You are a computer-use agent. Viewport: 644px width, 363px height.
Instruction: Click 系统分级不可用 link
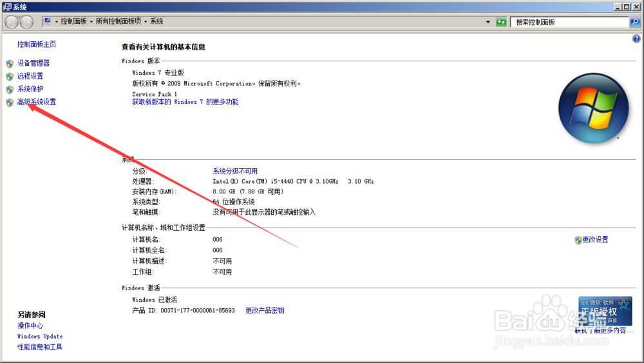click(x=235, y=171)
